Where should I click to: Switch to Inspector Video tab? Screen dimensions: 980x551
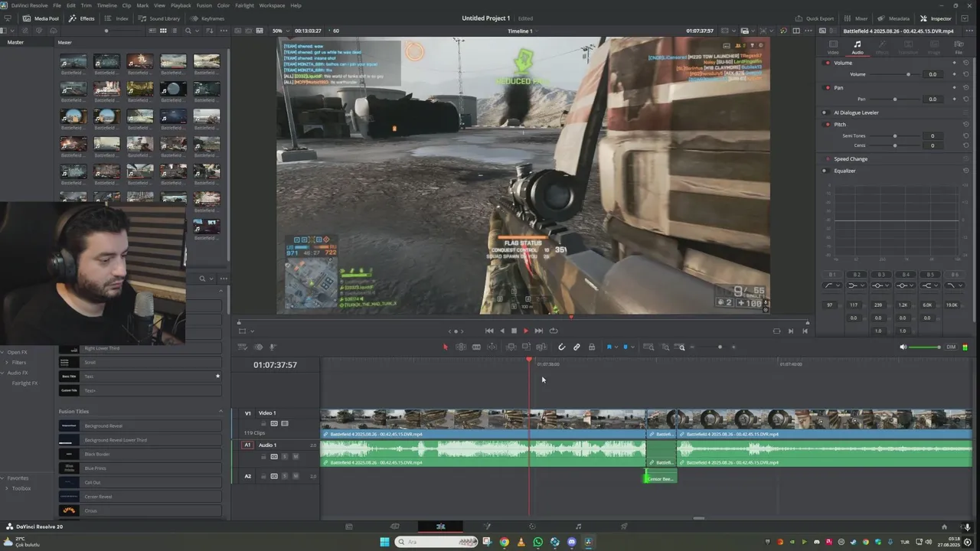pyautogui.click(x=833, y=47)
